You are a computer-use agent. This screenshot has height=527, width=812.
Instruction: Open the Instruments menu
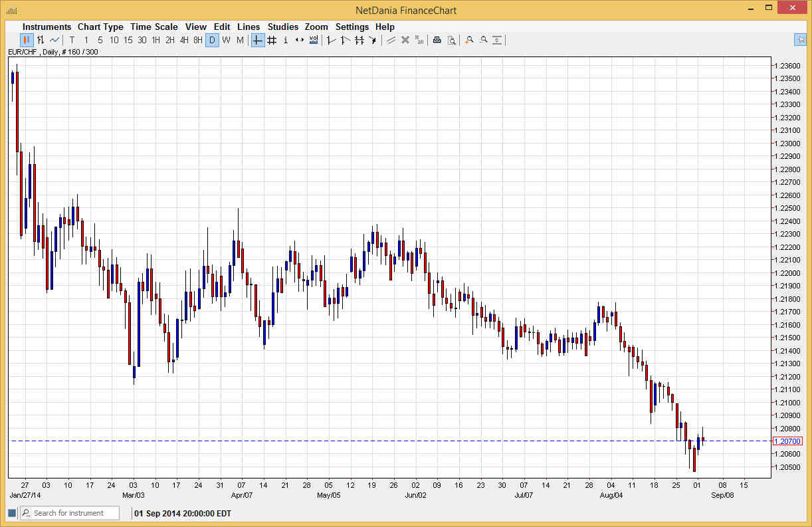coord(47,27)
